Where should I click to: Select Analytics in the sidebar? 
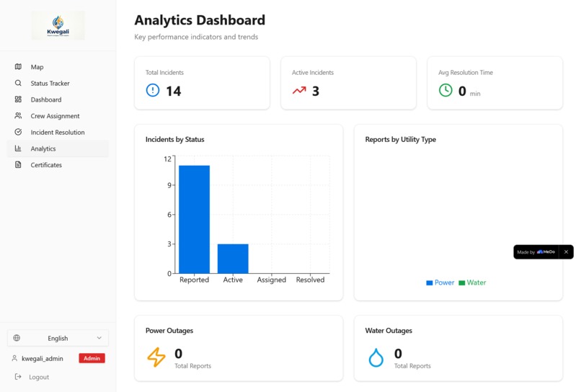pos(58,148)
